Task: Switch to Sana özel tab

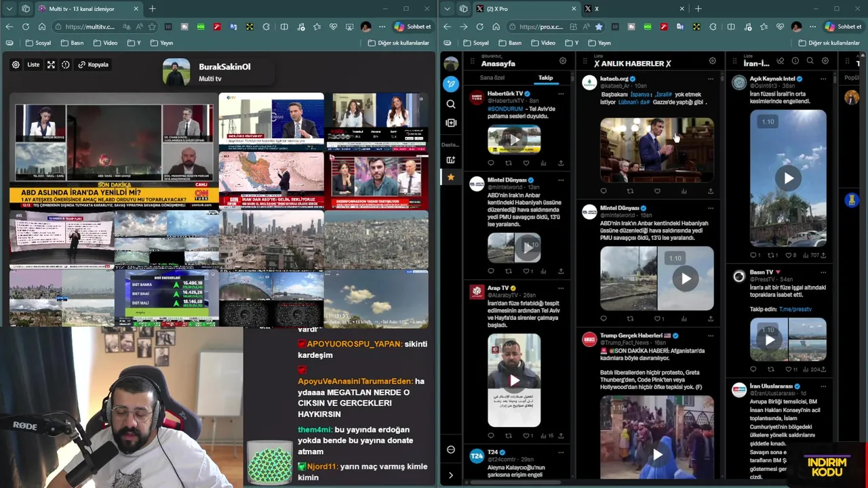Action: click(492, 78)
